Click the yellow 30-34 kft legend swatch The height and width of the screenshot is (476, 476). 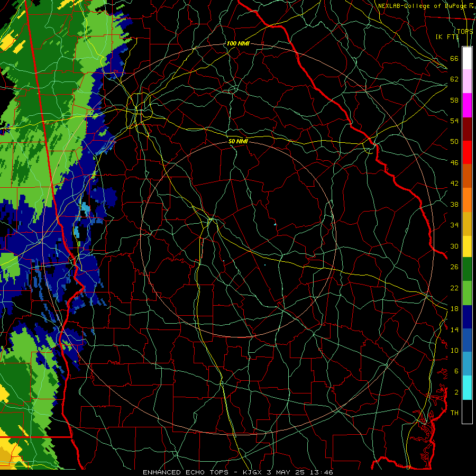467,246
